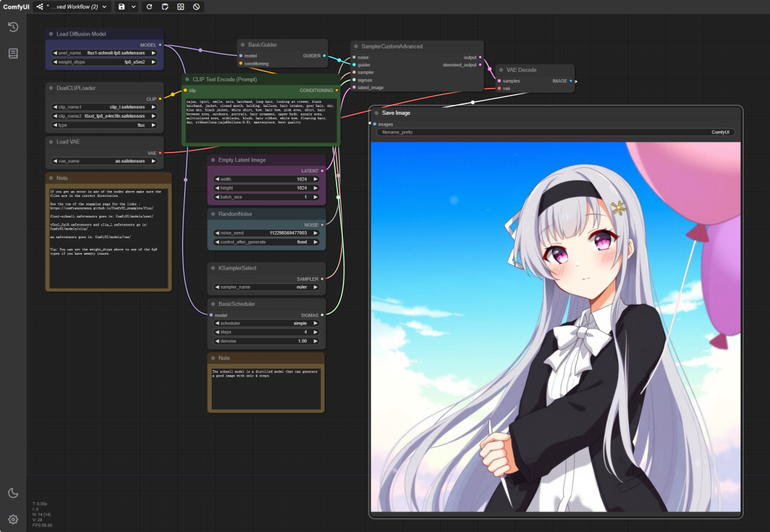Click next arrow on unet_name widget
770x532 pixels.
tap(153, 53)
